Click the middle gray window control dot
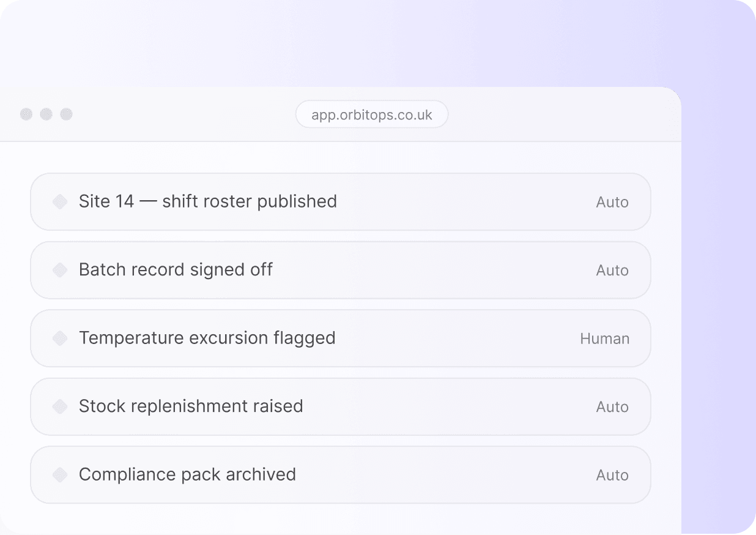Image resolution: width=756 pixels, height=535 pixels. coord(46,114)
